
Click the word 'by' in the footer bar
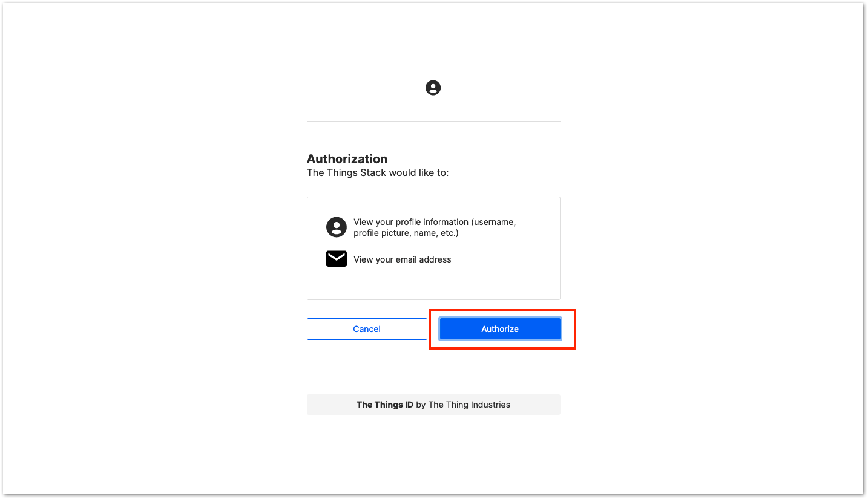coord(421,405)
